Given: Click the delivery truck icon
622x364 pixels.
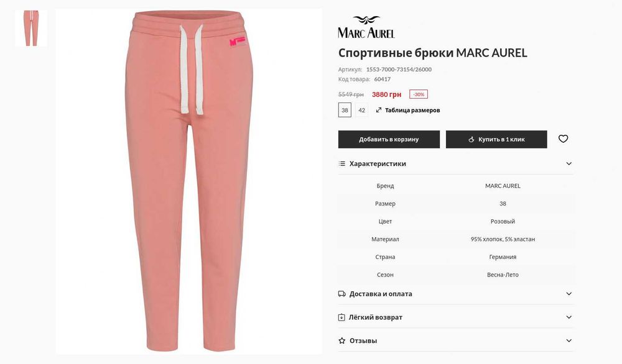Looking at the screenshot, I should coord(341,294).
